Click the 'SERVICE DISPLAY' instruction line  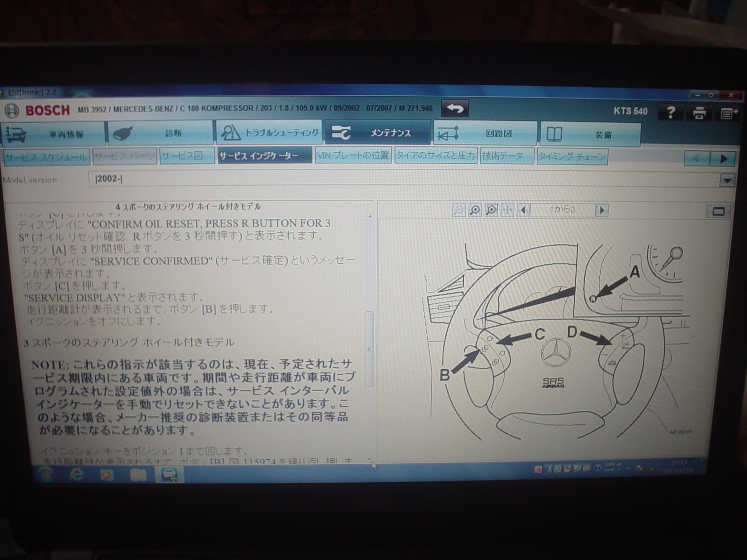(114, 297)
